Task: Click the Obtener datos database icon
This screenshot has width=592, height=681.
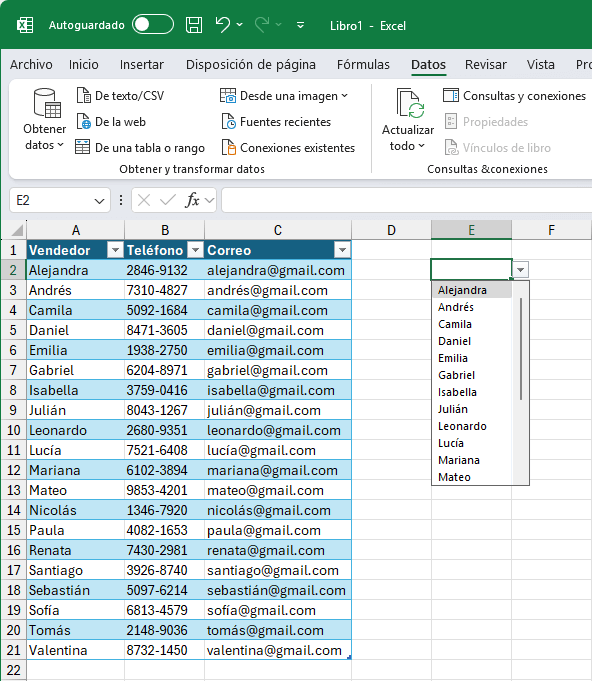Action: [x=47, y=103]
